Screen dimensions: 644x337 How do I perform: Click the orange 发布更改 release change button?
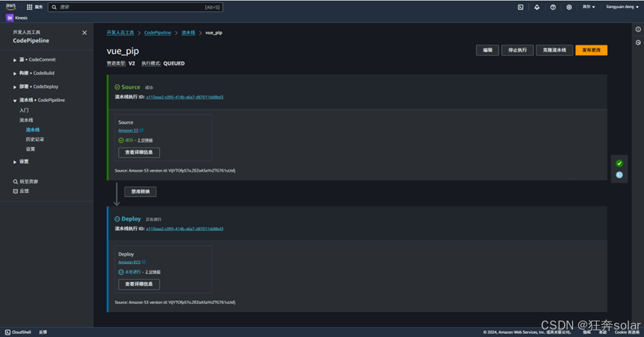coord(592,50)
